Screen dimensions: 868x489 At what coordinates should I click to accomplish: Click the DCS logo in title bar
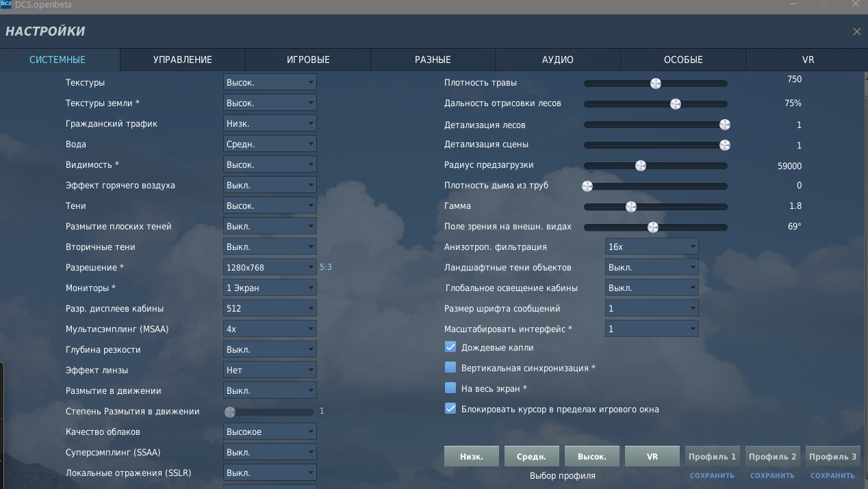point(5,5)
